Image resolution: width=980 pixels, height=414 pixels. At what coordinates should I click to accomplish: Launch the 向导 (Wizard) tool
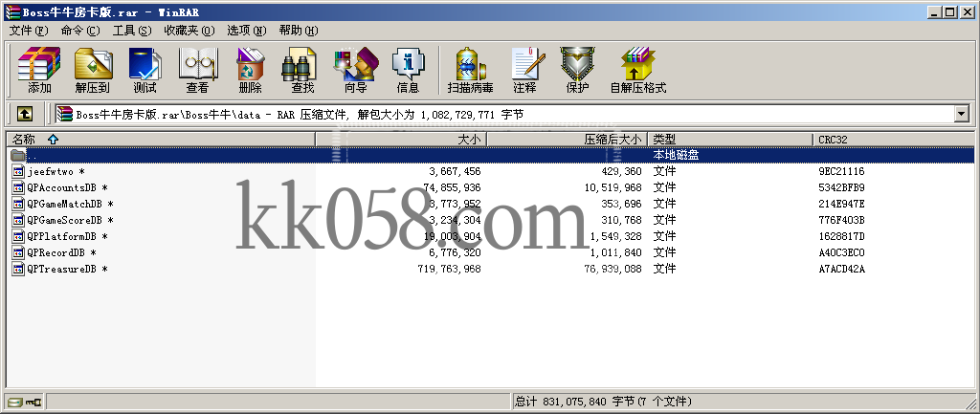click(x=356, y=64)
